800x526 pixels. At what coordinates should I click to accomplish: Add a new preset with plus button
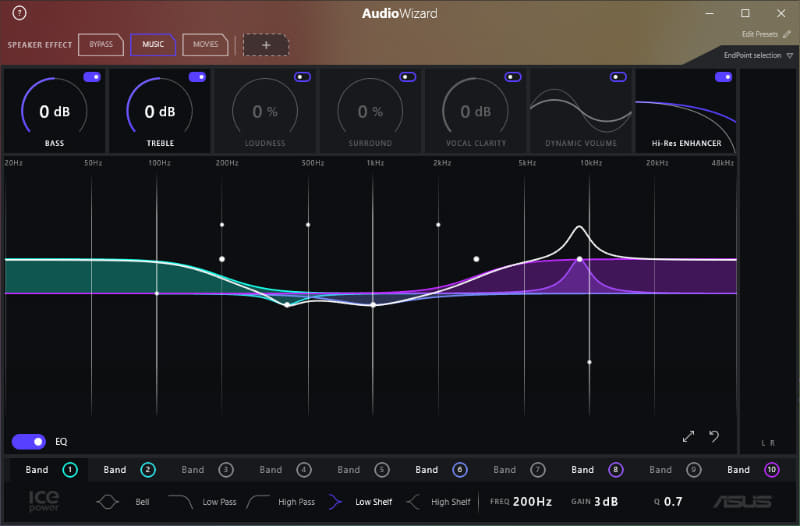[266, 45]
